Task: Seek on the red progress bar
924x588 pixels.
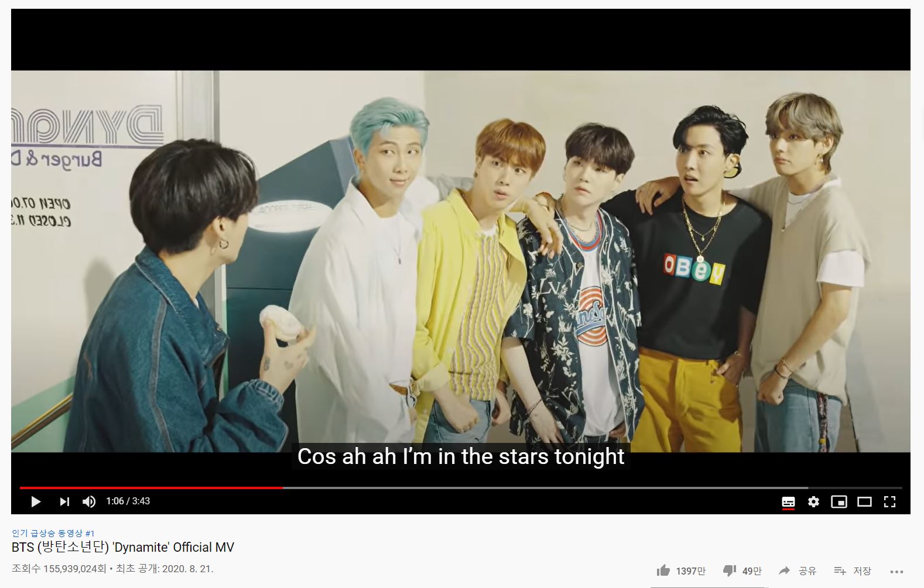Action: [151, 487]
